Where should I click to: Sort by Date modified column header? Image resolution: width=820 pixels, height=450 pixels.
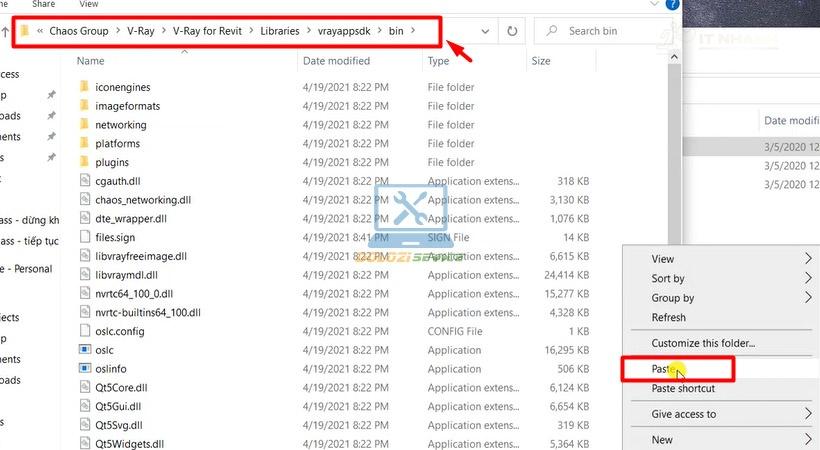(336, 61)
